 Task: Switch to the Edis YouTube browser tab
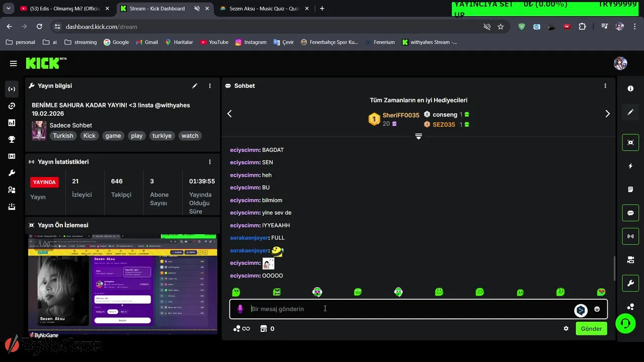64,9
